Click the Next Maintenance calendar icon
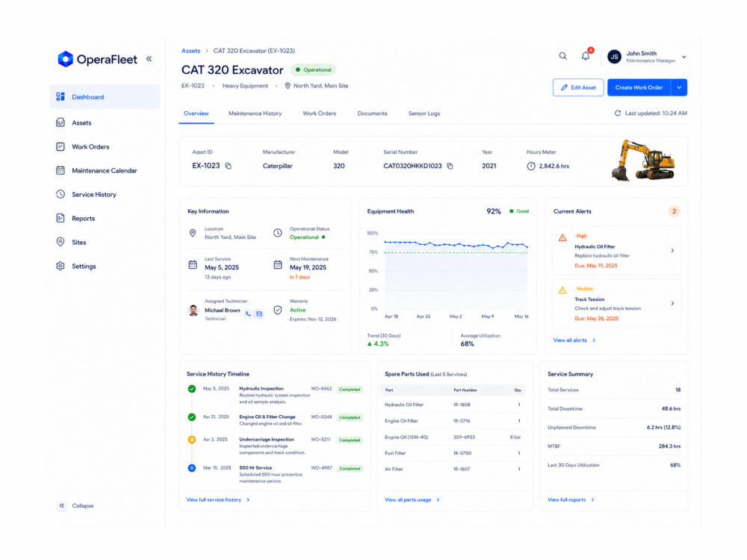Image resolution: width=747 pixels, height=560 pixels. (278, 264)
